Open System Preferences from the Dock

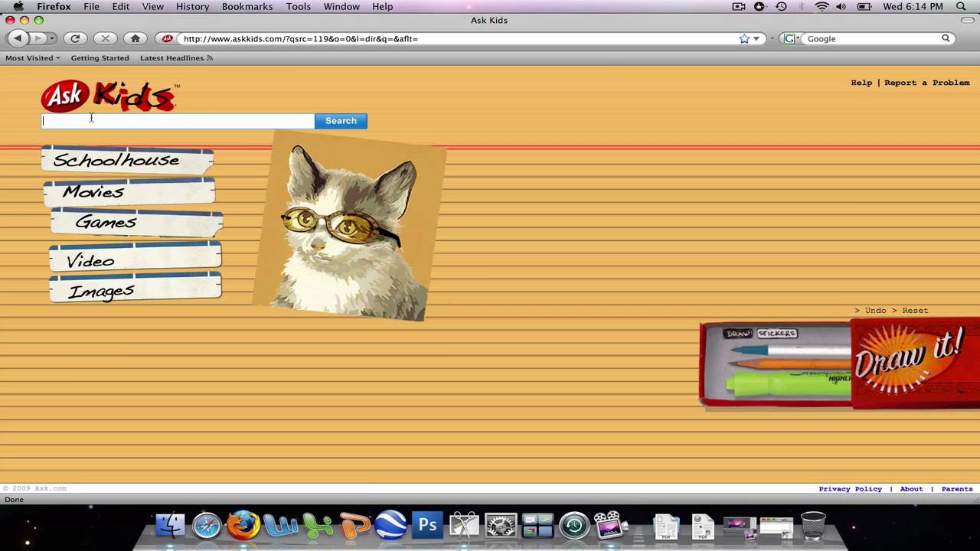501,526
